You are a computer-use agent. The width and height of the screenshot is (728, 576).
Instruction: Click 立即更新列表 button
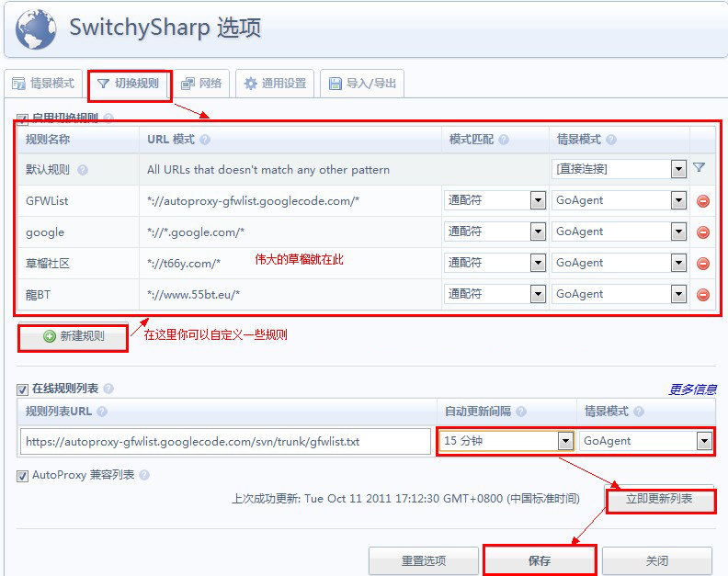[659, 499]
